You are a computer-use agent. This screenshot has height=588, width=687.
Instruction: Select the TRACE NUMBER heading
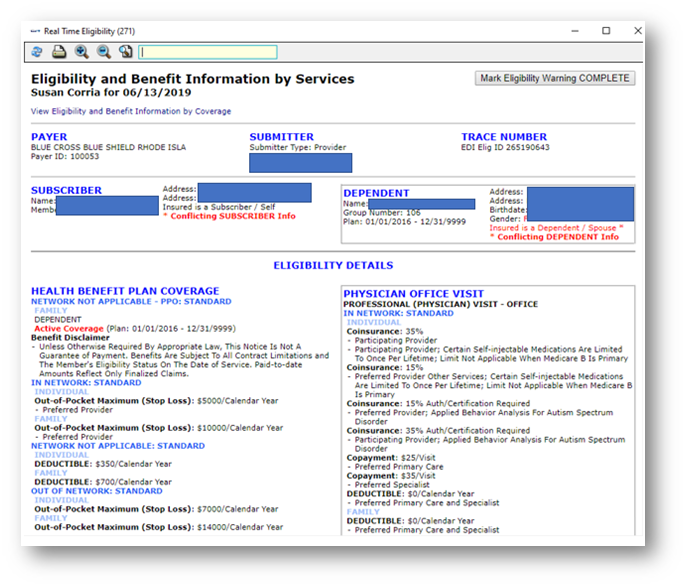point(504,137)
